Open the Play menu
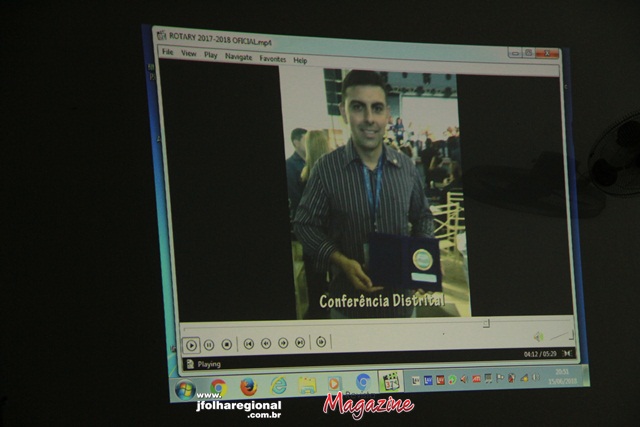The height and width of the screenshot is (427, 640). coord(211,55)
